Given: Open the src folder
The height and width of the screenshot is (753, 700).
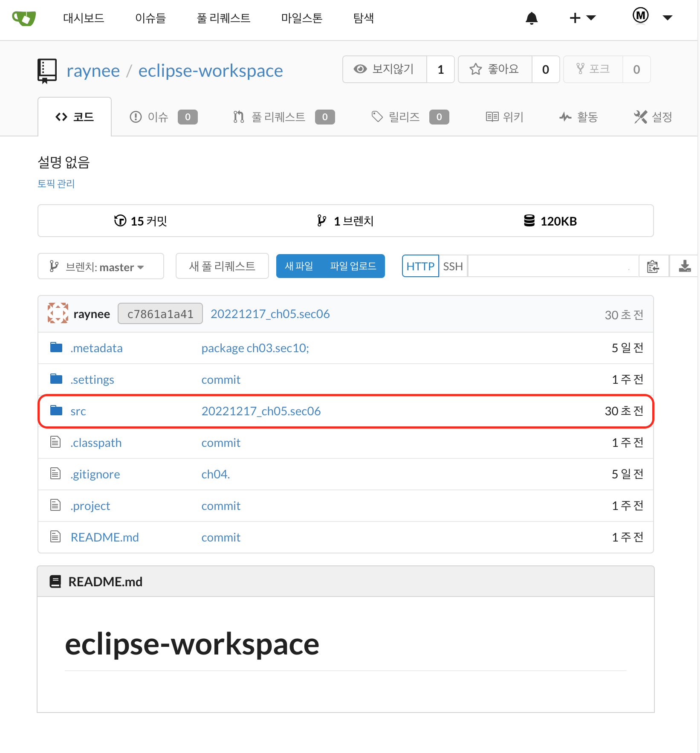Looking at the screenshot, I should [78, 411].
